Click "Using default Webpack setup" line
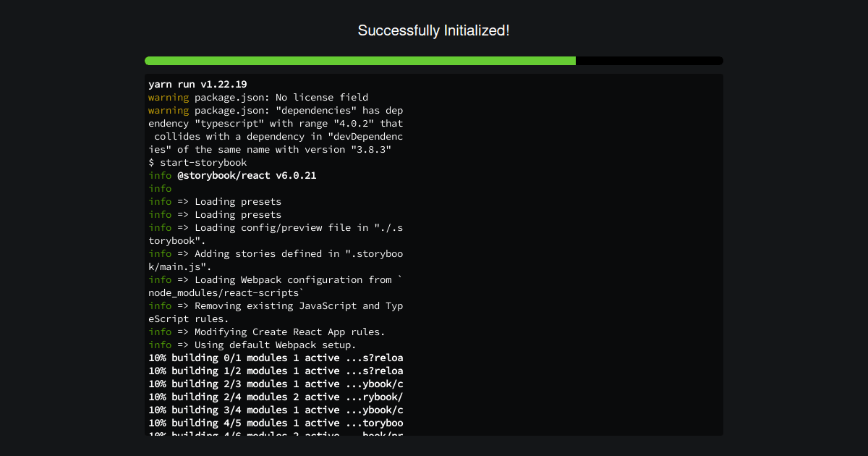 pyautogui.click(x=252, y=345)
